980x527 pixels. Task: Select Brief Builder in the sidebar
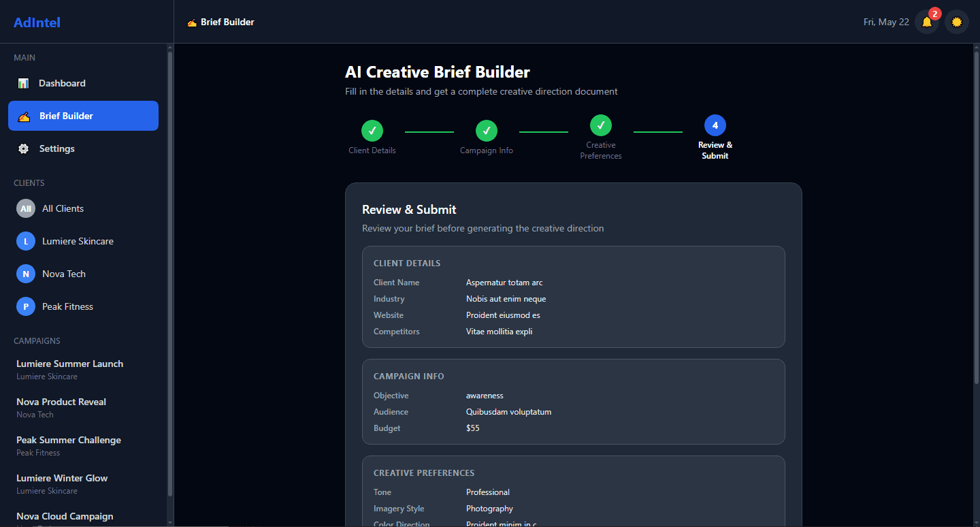point(83,116)
